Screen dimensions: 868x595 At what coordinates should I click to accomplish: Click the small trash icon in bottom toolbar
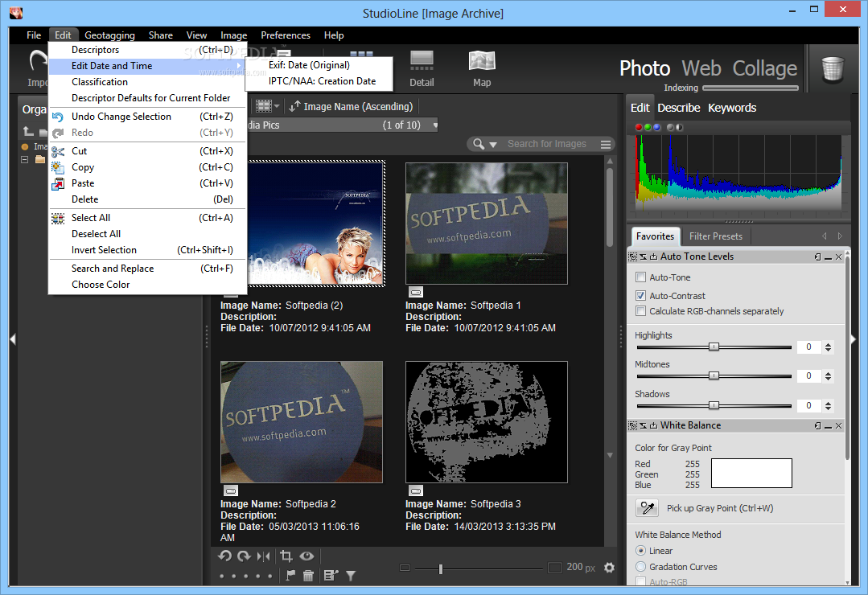coord(308,576)
